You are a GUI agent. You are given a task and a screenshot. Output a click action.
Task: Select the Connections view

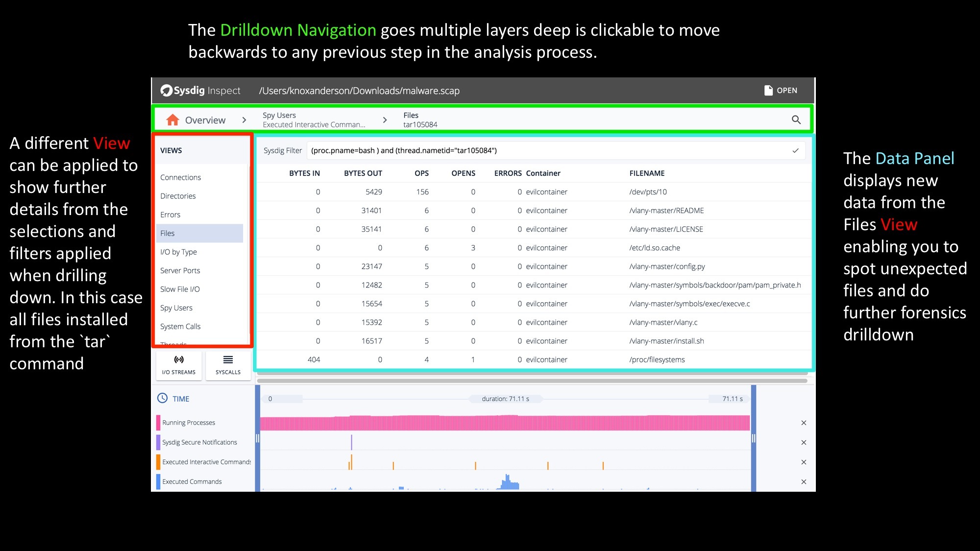click(x=199, y=177)
